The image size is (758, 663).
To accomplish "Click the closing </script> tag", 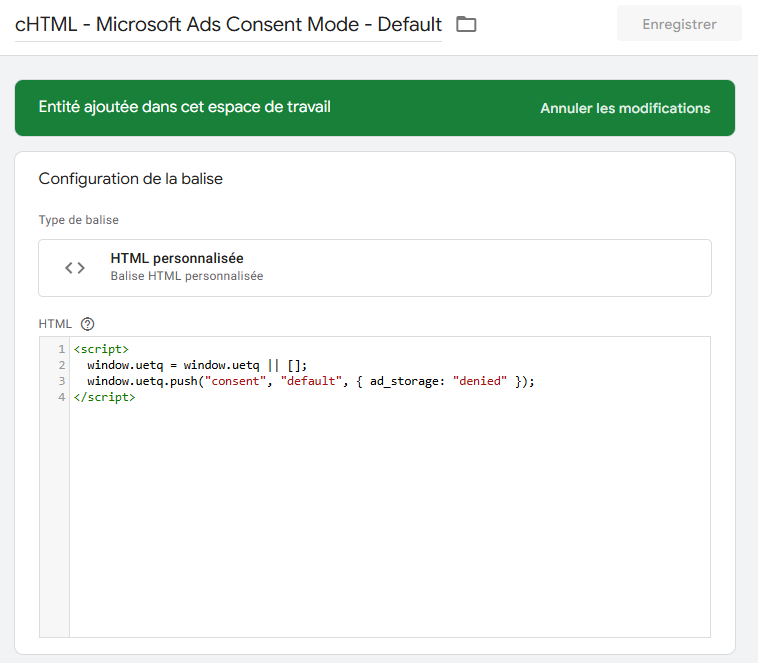I will pyautogui.click(x=104, y=397).
